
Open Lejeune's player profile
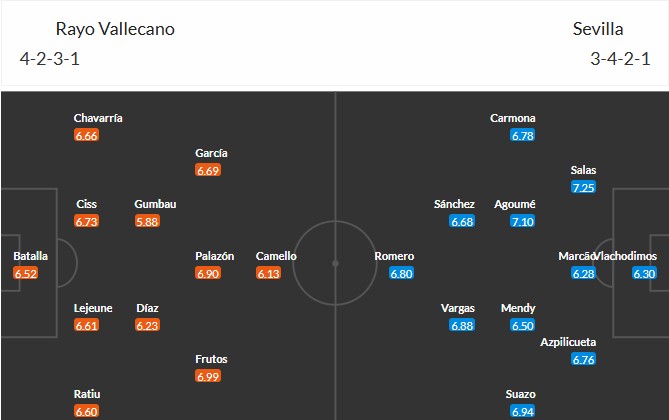point(93,308)
